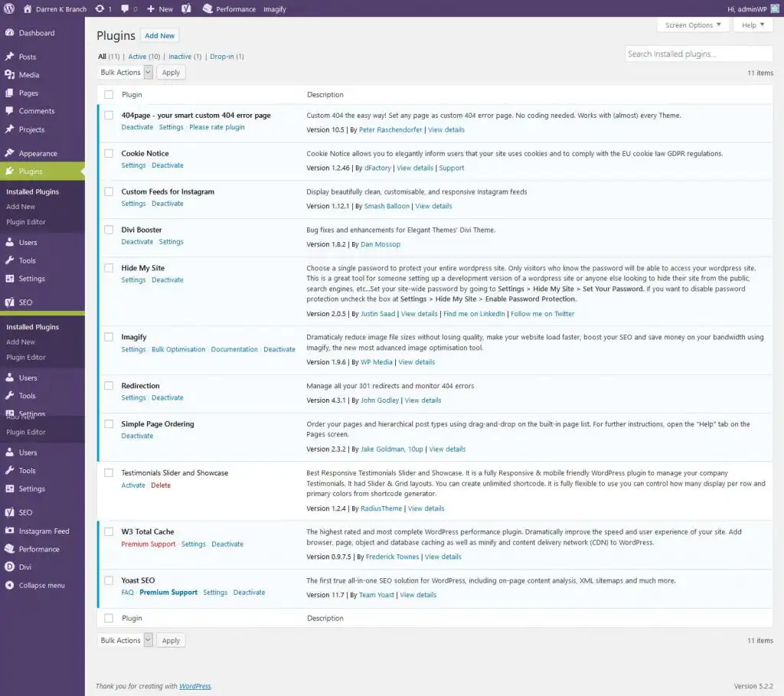Screen dimensions: 784x696
Task: Open the Bulk Actions dropdown below the table
Action: point(125,641)
